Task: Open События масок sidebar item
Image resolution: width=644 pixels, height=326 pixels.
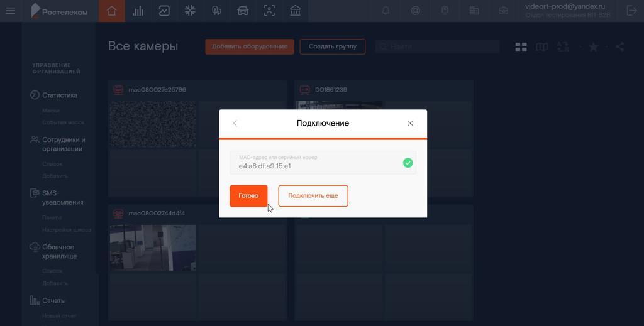Action: tap(64, 122)
